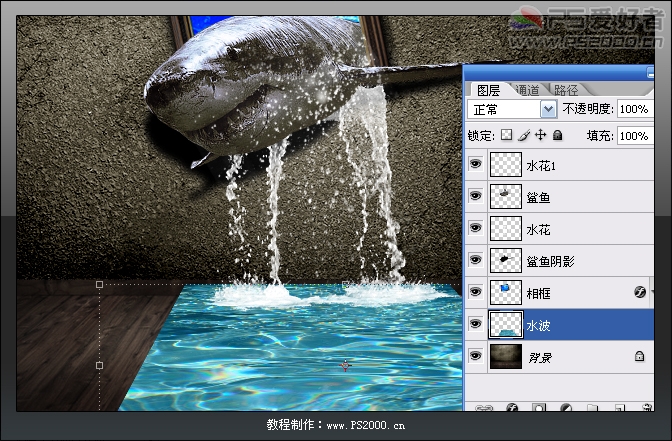The height and width of the screenshot is (441, 672).
Task: Hide the 相框 layer
Action: (475, 292)
